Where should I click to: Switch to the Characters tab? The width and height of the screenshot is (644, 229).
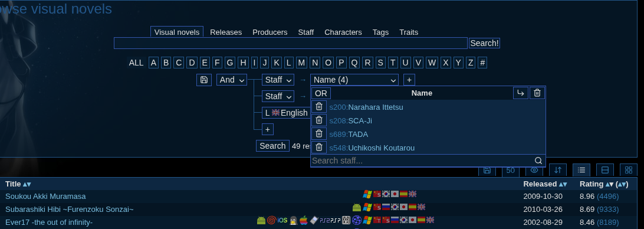click(343, 32)
